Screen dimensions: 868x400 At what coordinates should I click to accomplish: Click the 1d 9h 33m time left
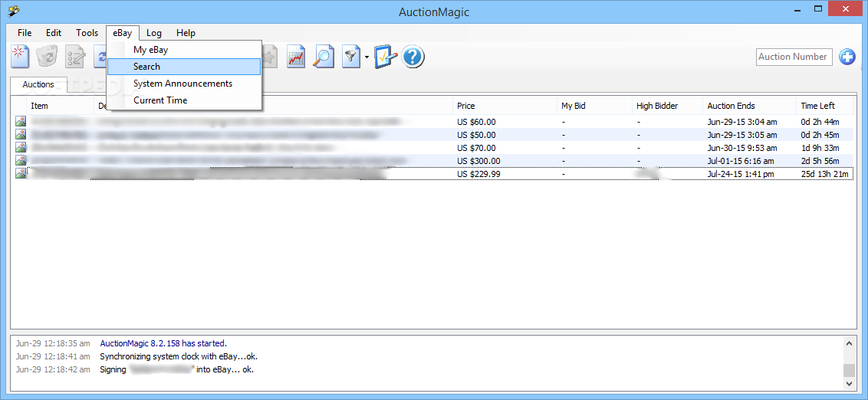click(x=820, y=148)
